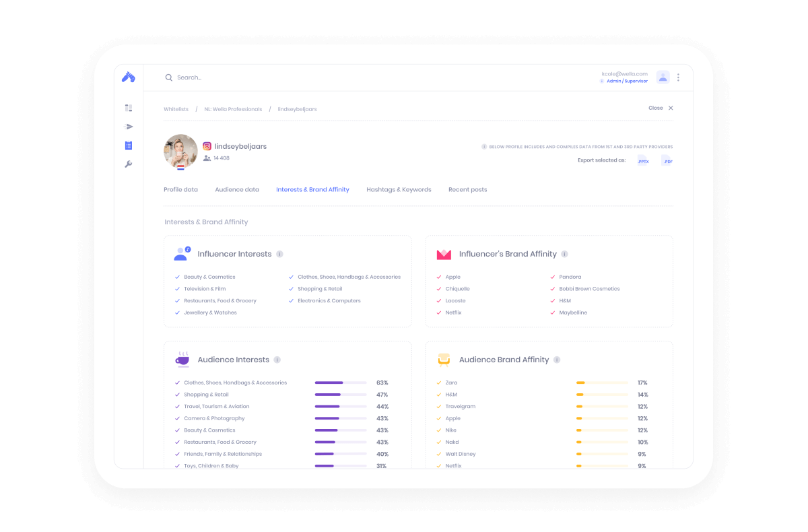Open the user avatar icon
808x532 pixels.
(x=663, y=77)
